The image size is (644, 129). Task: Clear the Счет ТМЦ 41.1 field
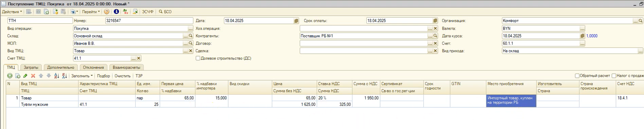(139, 58)
